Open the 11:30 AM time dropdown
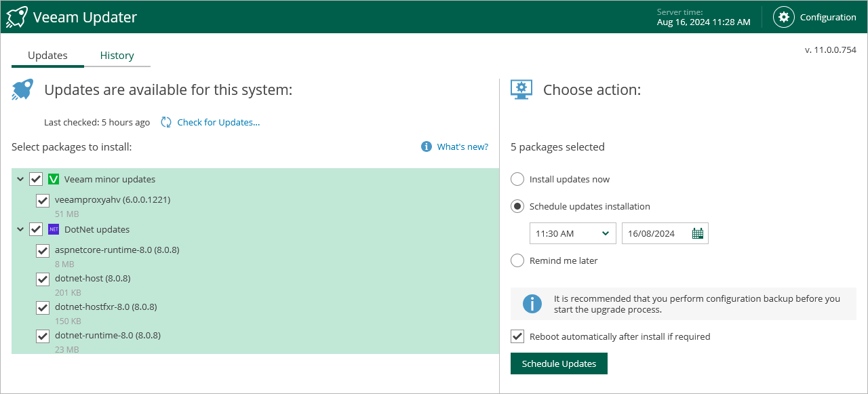Screen dimensions: 868x394 point(572,233)
